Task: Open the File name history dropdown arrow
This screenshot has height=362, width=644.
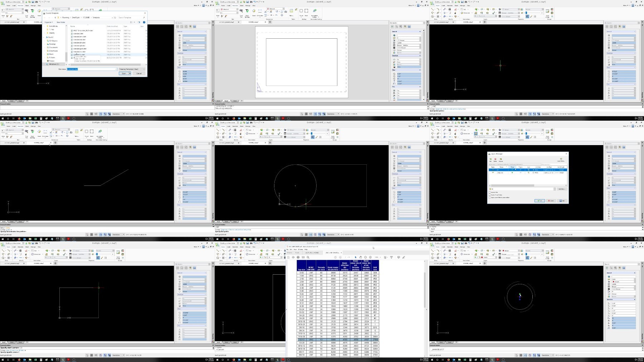Action: (x=116, y=69)
